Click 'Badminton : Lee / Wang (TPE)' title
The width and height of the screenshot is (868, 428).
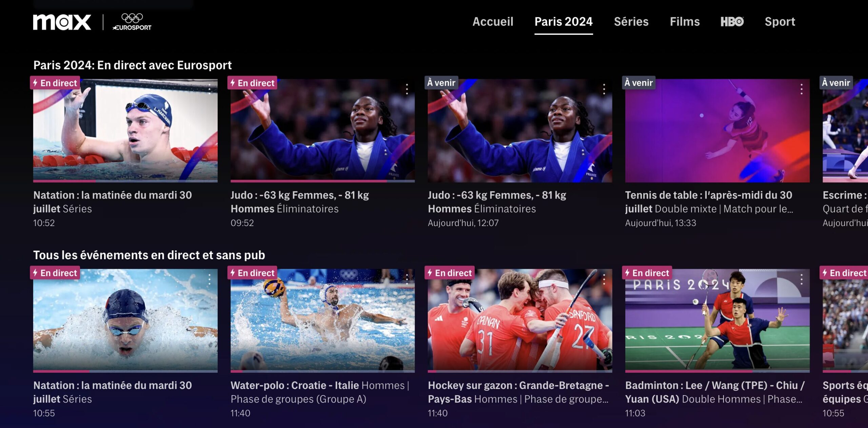pos(715,392)
